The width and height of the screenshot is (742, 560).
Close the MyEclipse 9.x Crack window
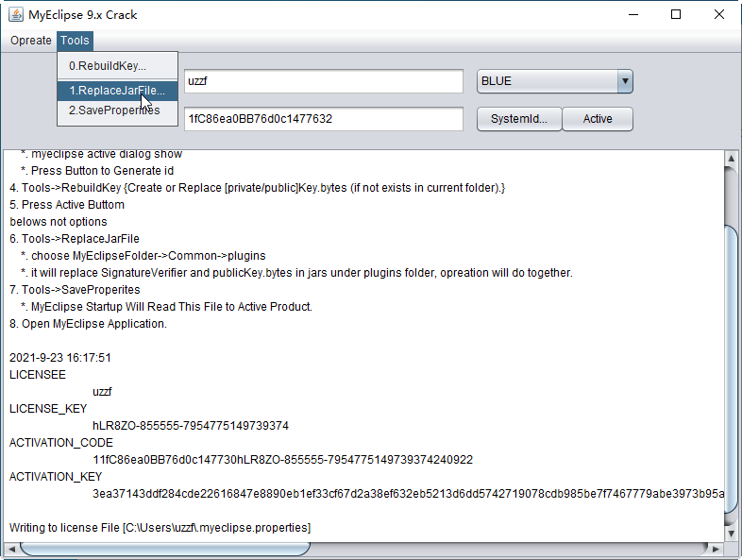718,15
